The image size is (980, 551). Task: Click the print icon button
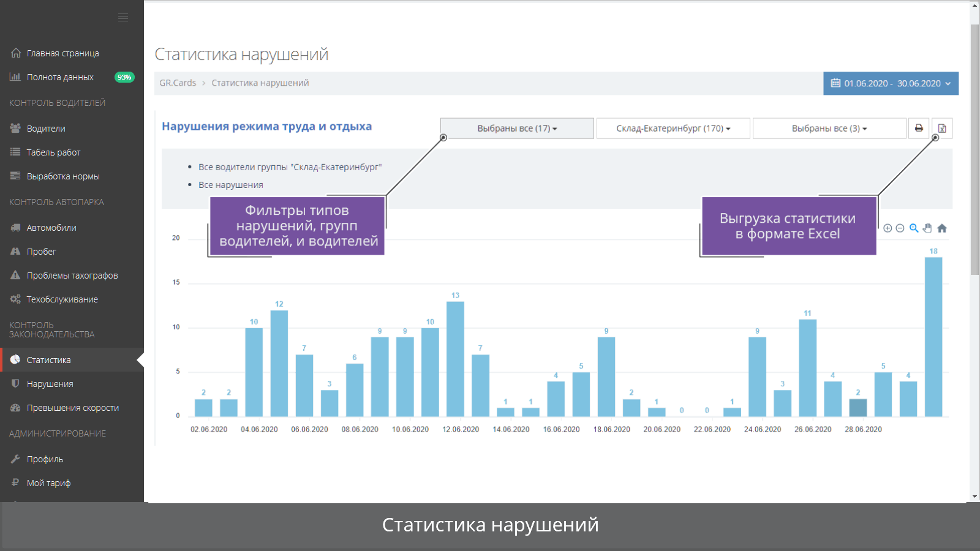tap(919, 129)
